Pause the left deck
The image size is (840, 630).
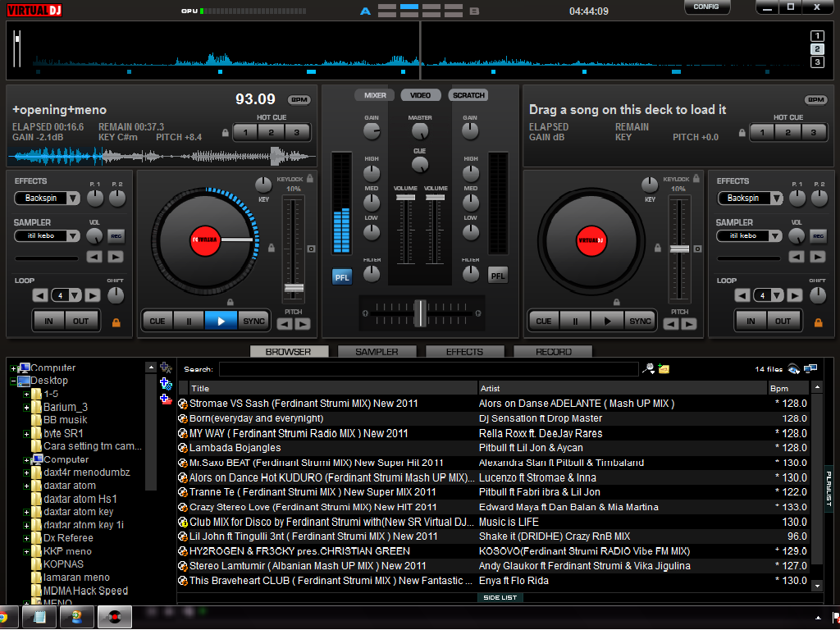click(189, 321)
